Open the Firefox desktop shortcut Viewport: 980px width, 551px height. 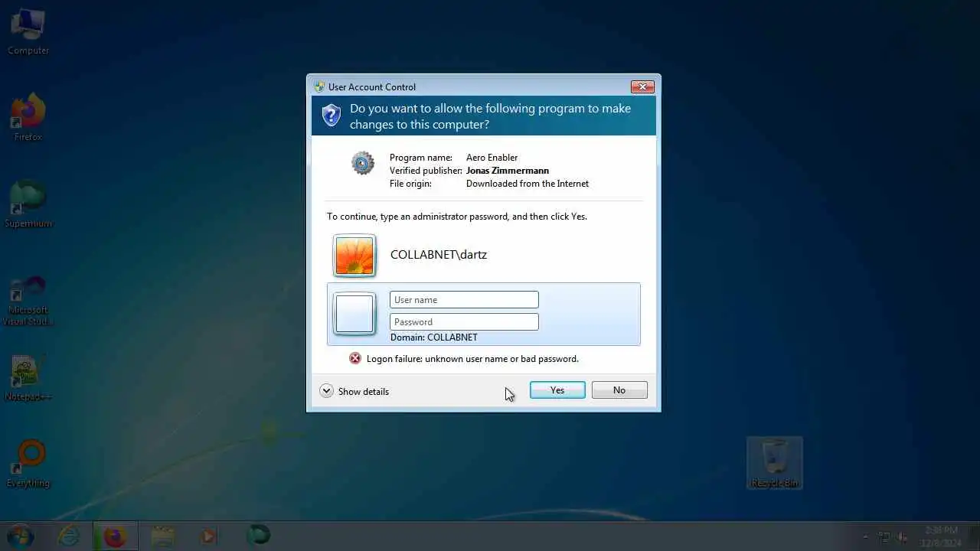click(28, 117)
